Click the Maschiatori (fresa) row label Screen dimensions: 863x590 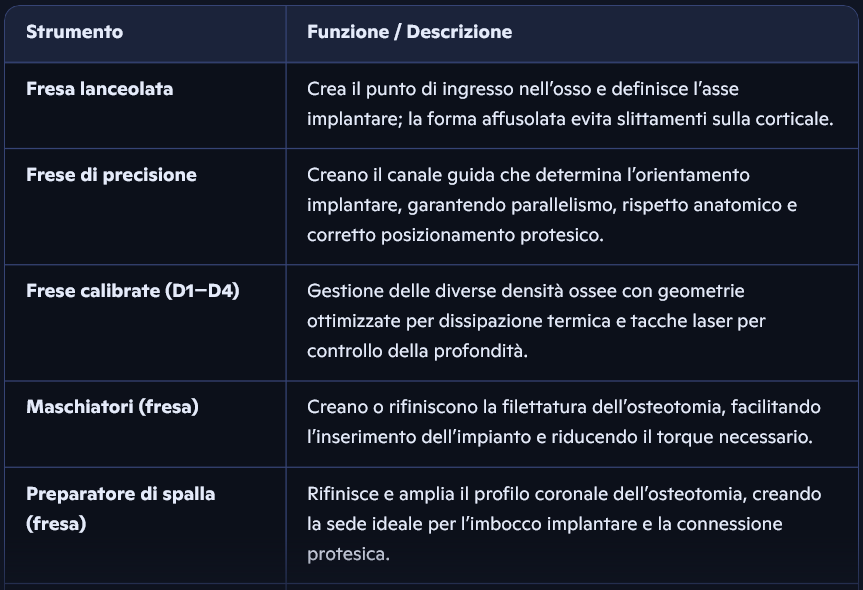(112, 407)
